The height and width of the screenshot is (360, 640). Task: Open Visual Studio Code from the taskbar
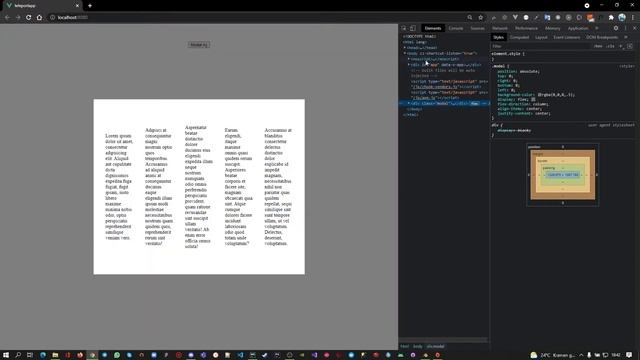pyautogui.click(x=240, y=355)
